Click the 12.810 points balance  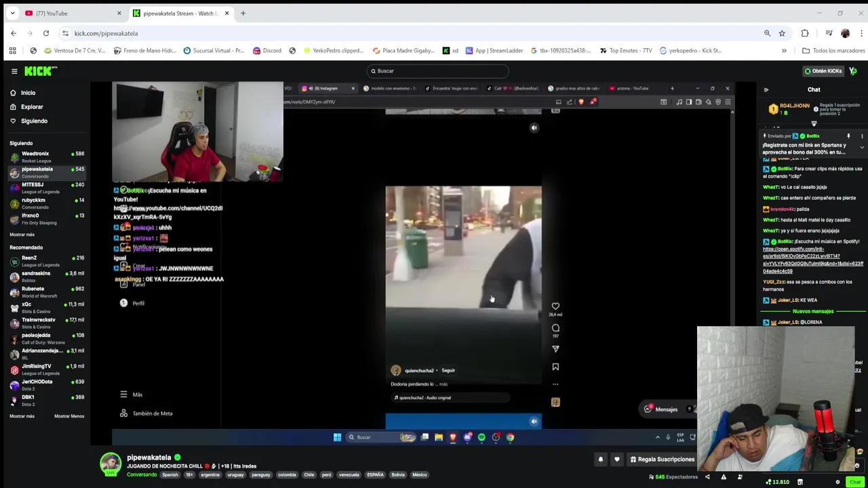pyautogui.click(x=777, y=482)
